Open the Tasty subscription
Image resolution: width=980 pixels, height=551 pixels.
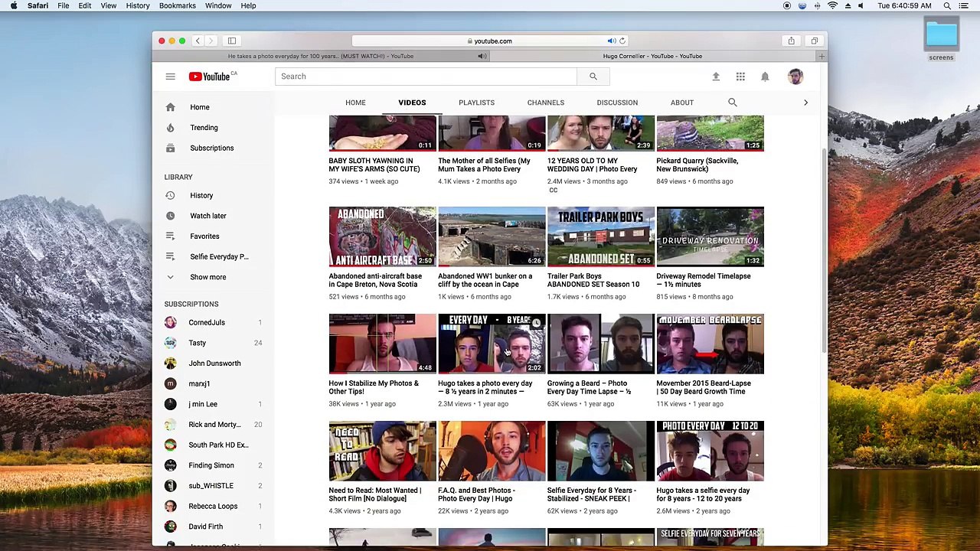198,343
